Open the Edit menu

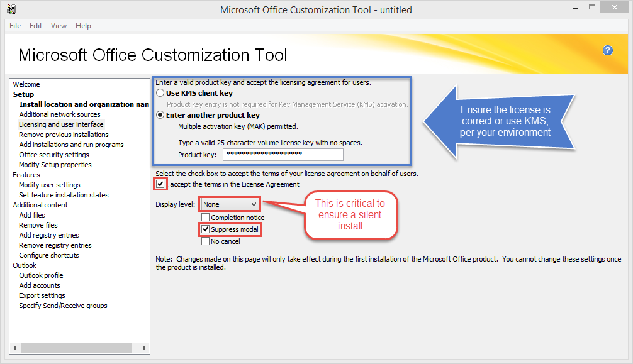pos(35,25)
